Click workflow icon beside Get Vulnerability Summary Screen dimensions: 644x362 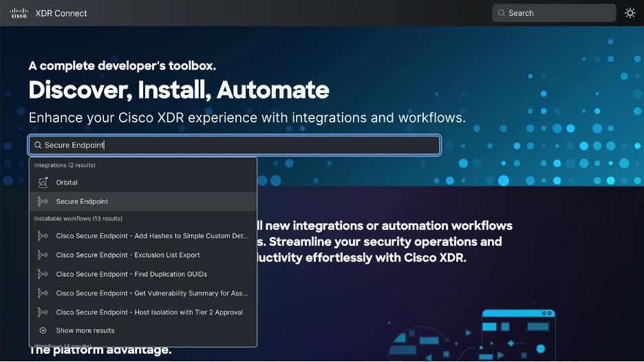pyautogui.click(x=43, y=293)
